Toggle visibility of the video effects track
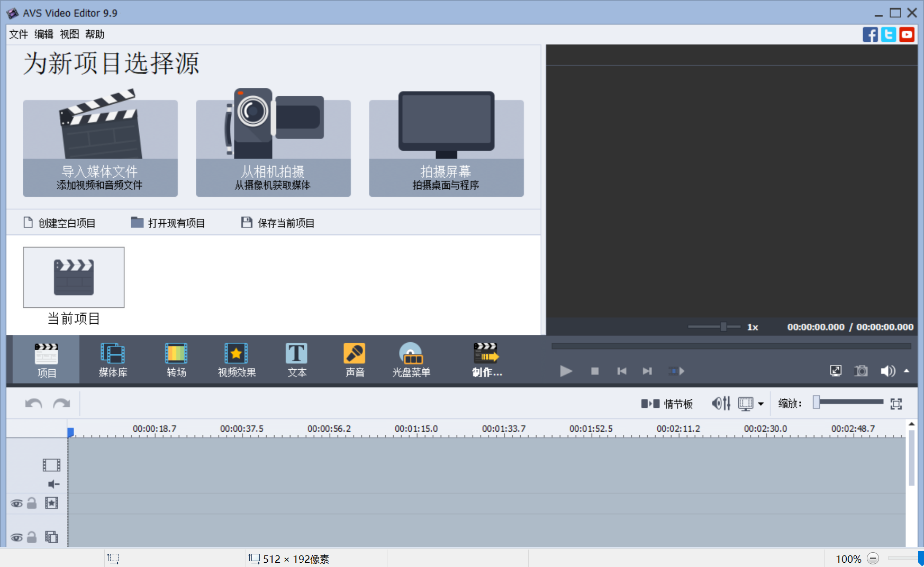924x567 pixels. coord(17,504)
